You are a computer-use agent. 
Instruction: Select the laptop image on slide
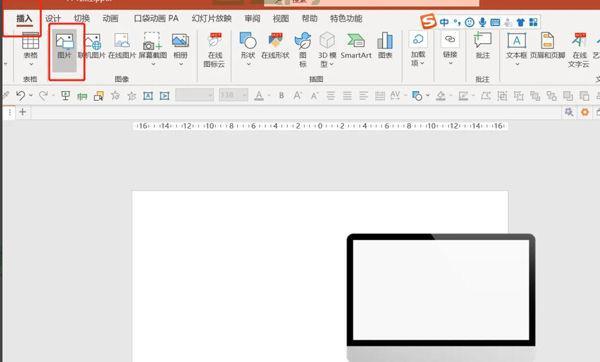[x=441, y=297]
